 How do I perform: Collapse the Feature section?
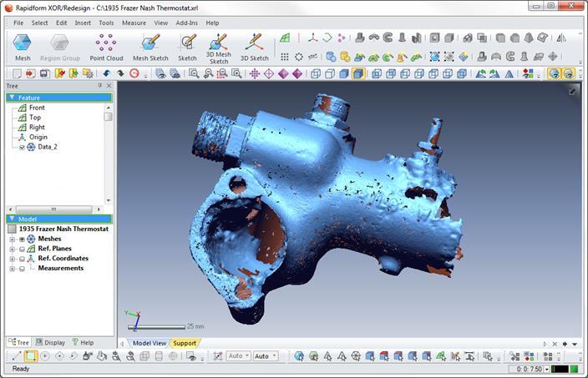[12, 98]
